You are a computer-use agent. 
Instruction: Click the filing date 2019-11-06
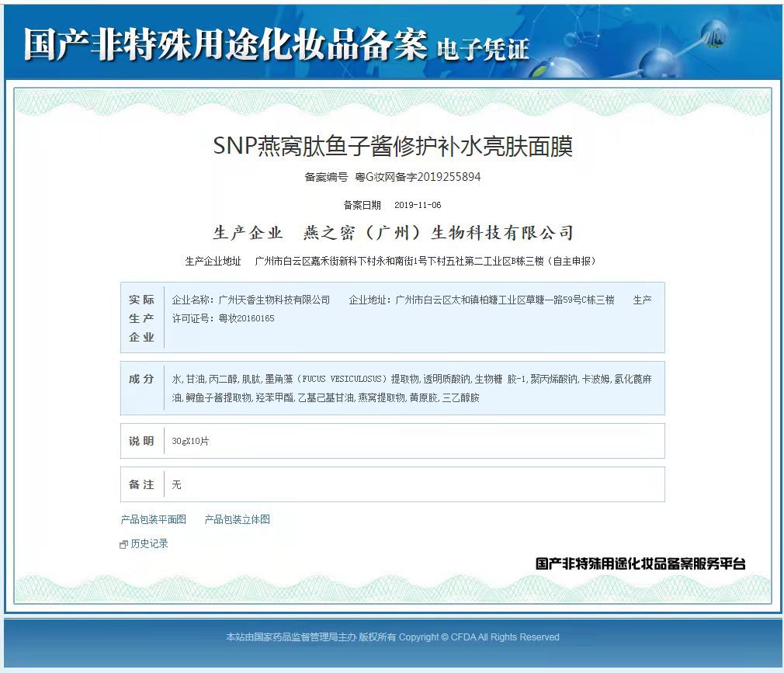click(x=418, y=205)
